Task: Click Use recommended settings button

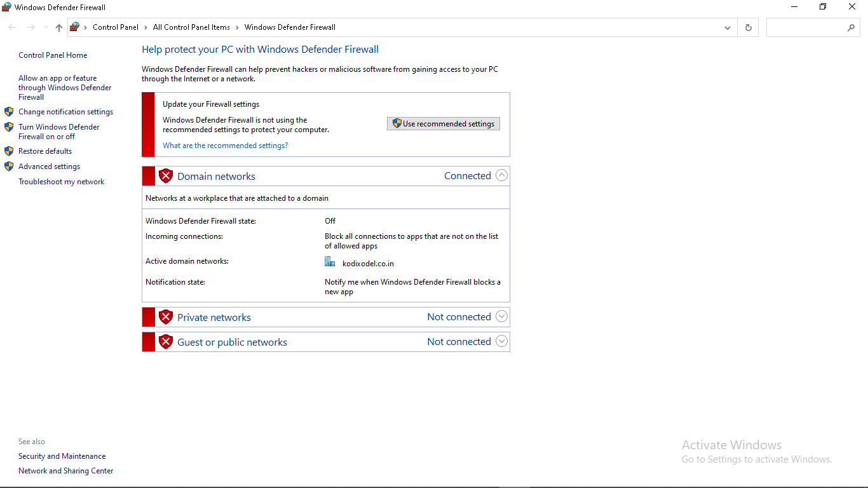Action: (444, 124)
